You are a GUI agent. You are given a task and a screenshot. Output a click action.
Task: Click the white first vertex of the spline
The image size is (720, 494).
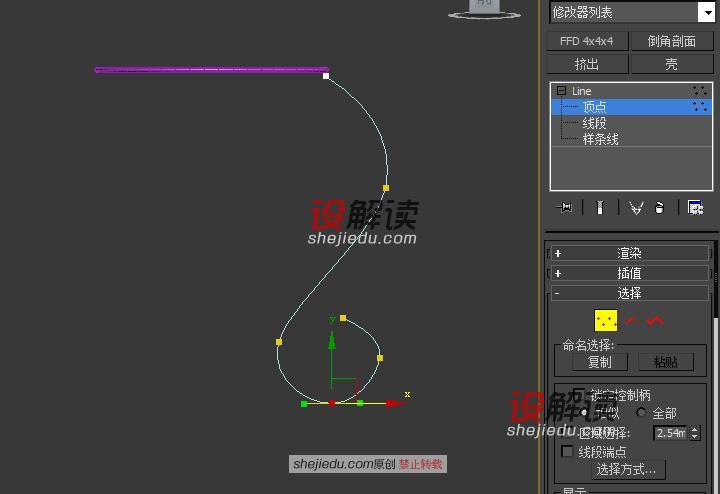click(x=326, y=76)
